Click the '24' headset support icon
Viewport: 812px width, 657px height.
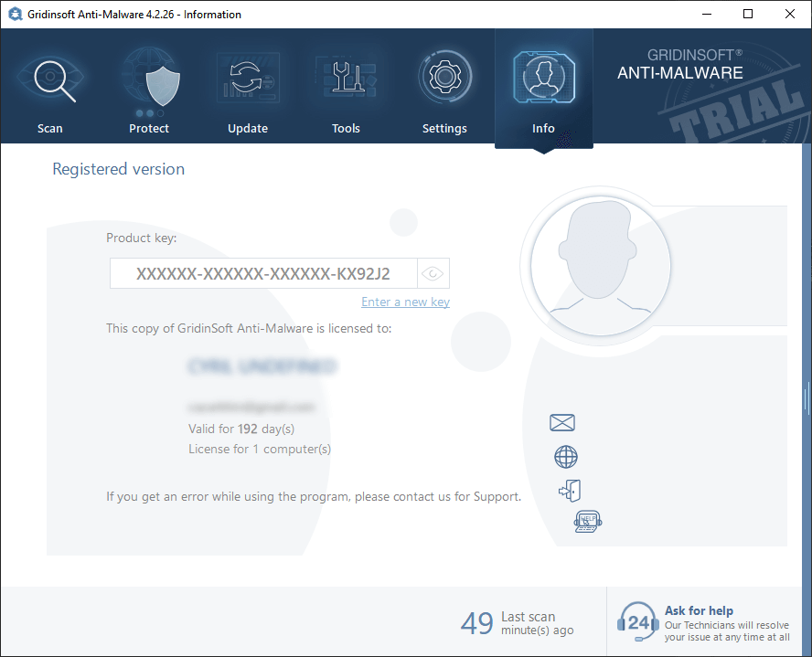click(x=637, y=621)
